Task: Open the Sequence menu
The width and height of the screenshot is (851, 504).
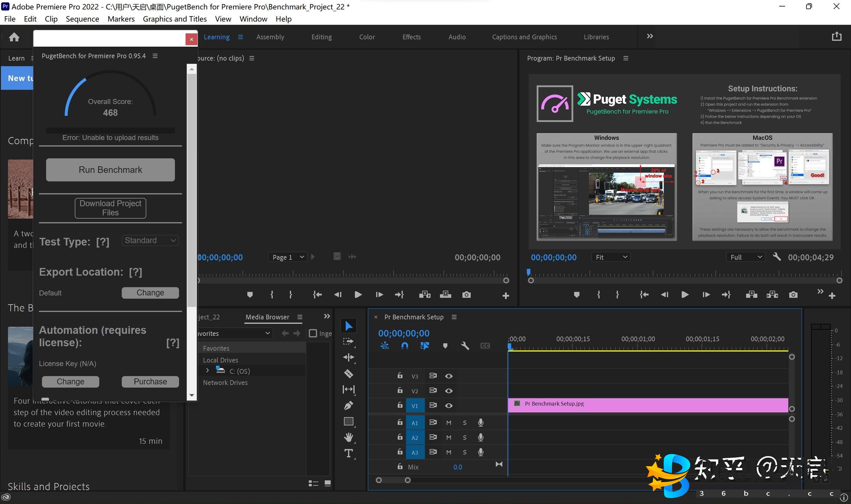Action: [x=82, y=19]
